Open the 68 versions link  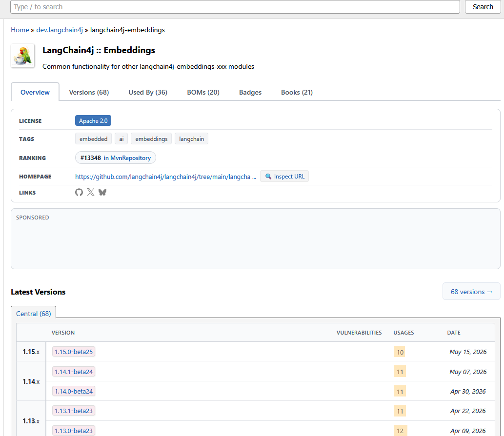(x=471, y=292)
